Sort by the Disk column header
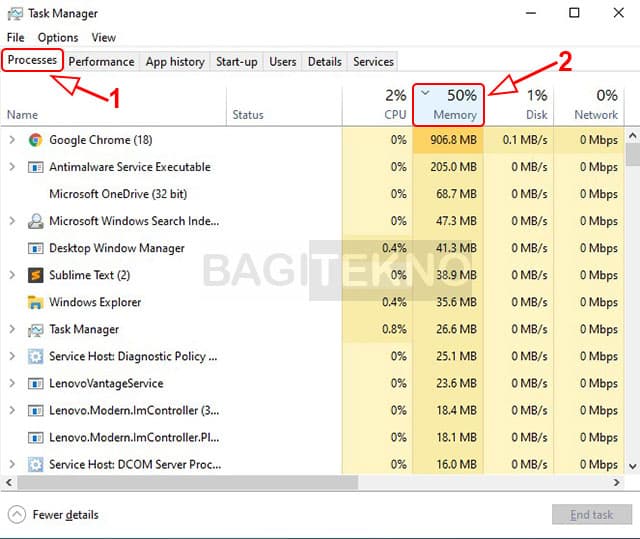Image resolution: width=640 pixels, height=539 pixels. click(x=519, y=106)
